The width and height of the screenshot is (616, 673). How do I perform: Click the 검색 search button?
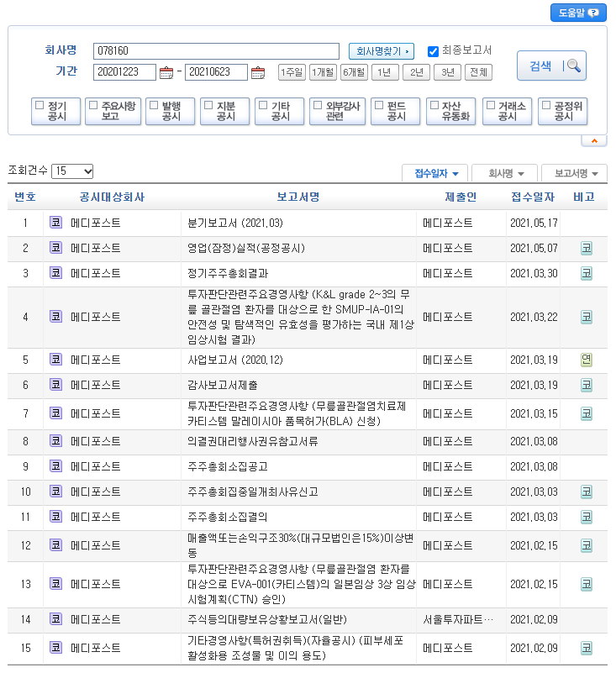tap(551, 66)
